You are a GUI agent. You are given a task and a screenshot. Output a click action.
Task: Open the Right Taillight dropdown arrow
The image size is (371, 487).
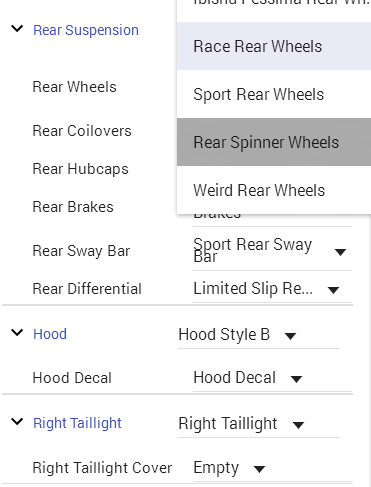coord(298,425)
